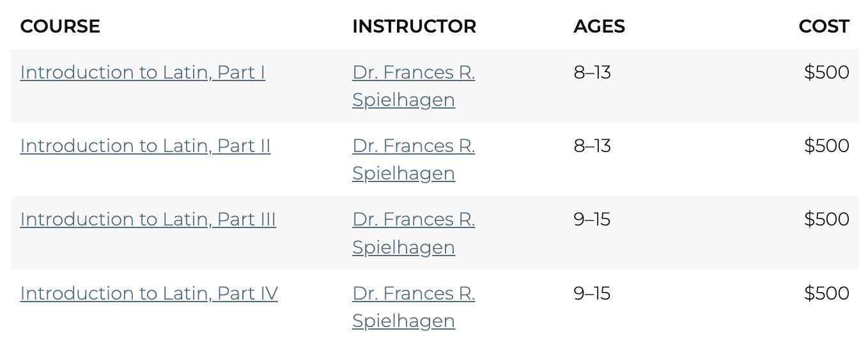Click the instructor link in the Part IV row
The image size is (868, 345).
pyautogui.click(x=414, y=307)
